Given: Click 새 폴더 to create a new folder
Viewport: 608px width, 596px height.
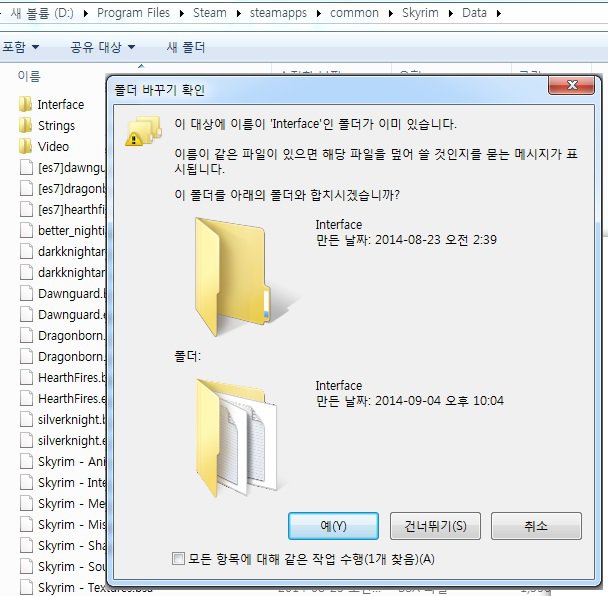Looking at the screenshot, I should click(186, 47).
